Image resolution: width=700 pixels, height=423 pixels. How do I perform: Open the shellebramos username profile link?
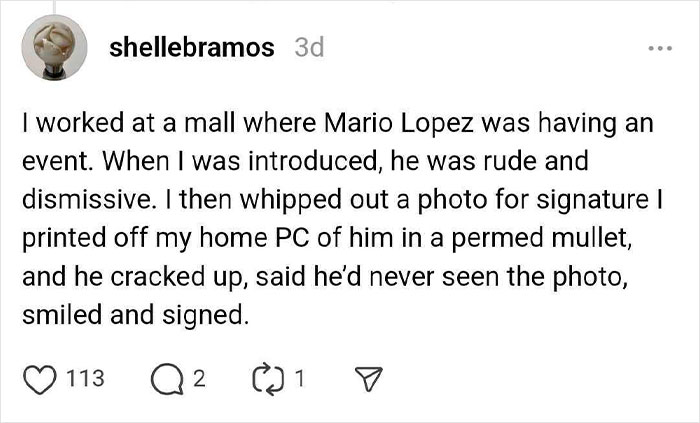pos(192,47)
